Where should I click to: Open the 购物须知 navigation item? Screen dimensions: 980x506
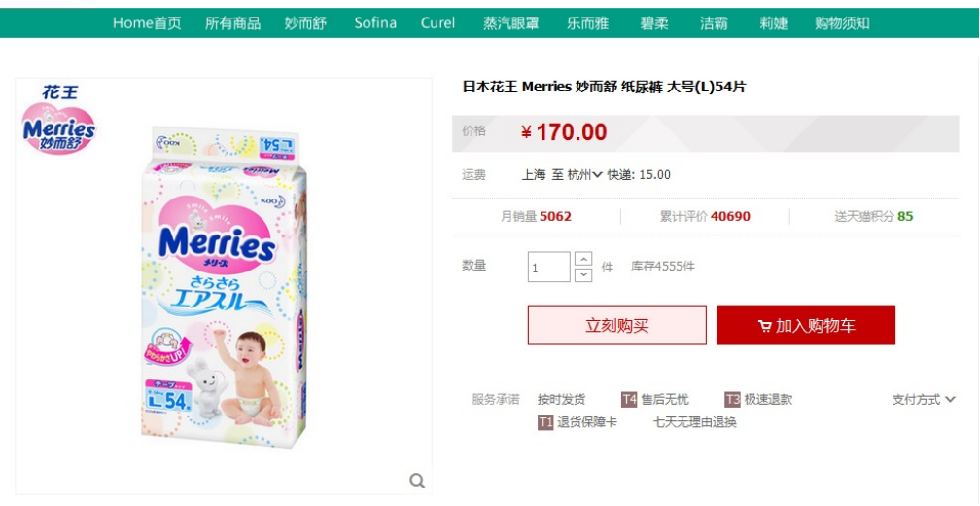(842, 23)
